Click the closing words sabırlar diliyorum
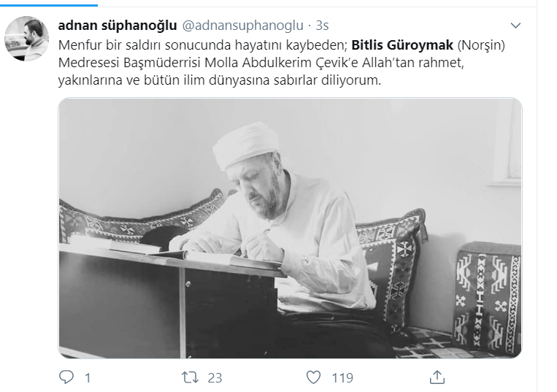557x392 pixels. 327,80
